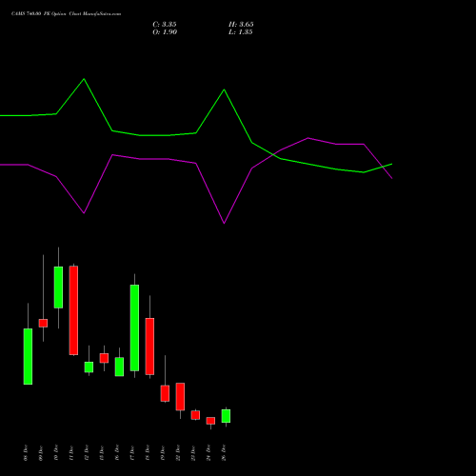Select the red candlestick for 22 Dec

[180, 397]
